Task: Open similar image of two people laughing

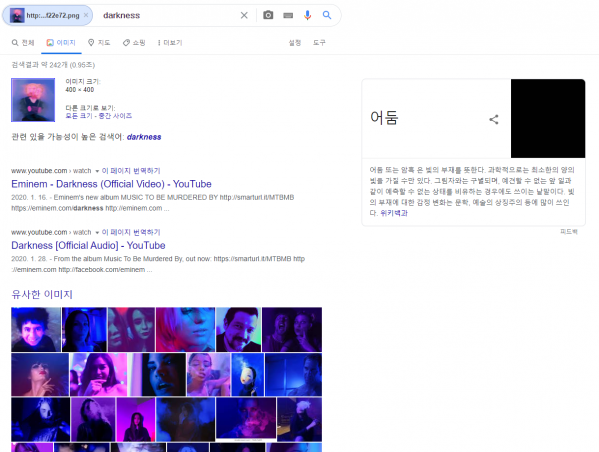Action: [292, 329]
